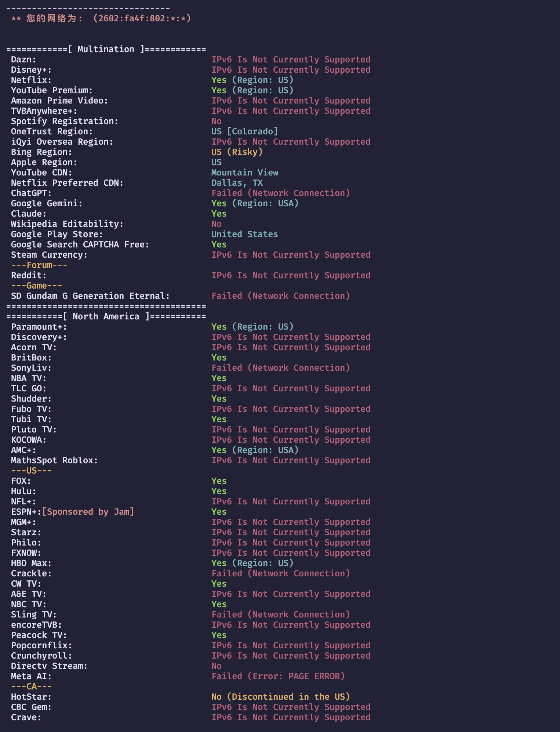Click the Netflix Preferred CDN Dallas, TX value

237,183
